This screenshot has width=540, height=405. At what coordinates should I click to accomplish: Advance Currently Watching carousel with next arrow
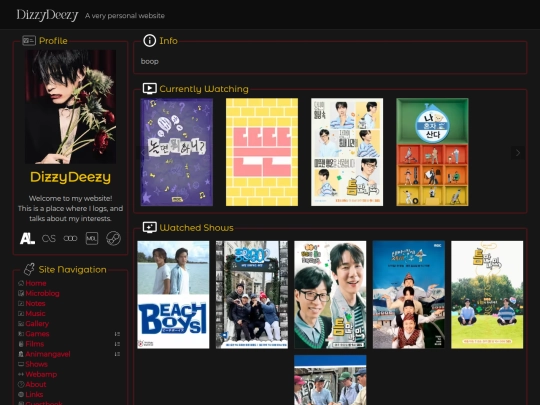(x=518, y=153)
